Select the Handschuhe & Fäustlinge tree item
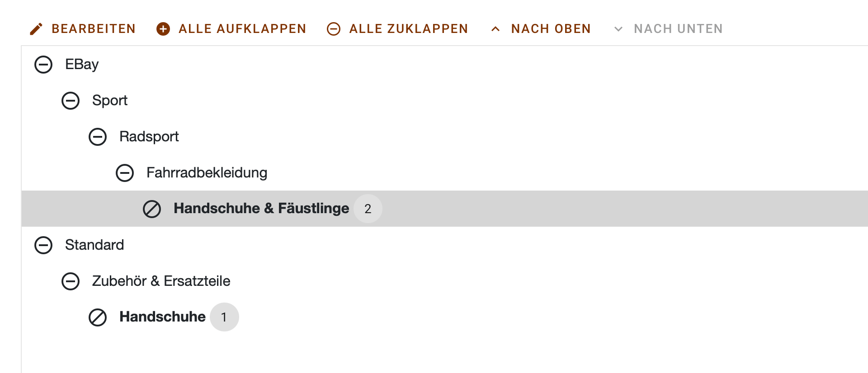Viewport: 868px width, 373px height. 261,208
